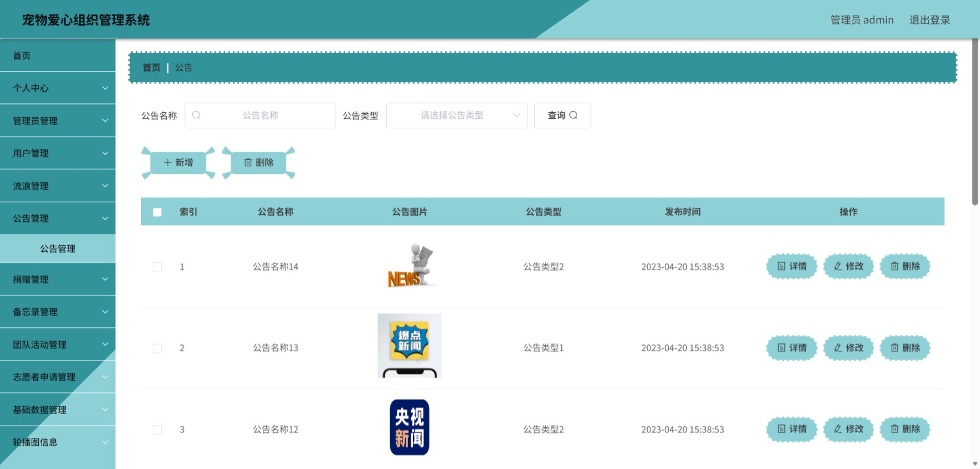Click the vertical page scrollbar
The height and width of the screenshot is (469, 980).
pyautogui.click(x=975, y=122)
